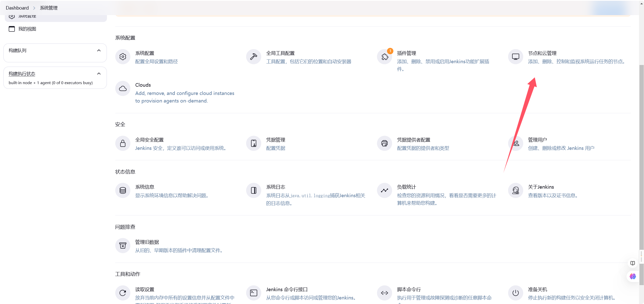The width and height of the screenshot is (644, 304).
Task: Click the colorful brain assistant icon
Action: 632,276
